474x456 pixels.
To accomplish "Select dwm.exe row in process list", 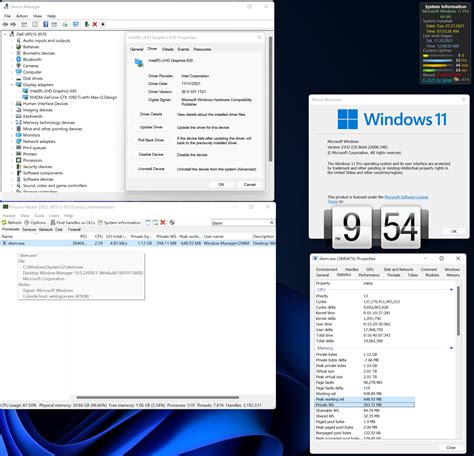I will click(x=138, y=243).
